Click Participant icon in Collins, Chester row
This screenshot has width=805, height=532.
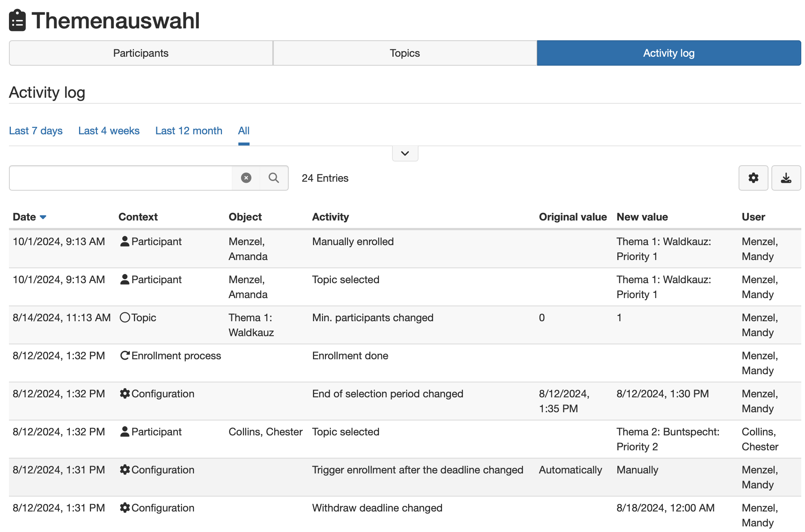click(x=125, y=432)
